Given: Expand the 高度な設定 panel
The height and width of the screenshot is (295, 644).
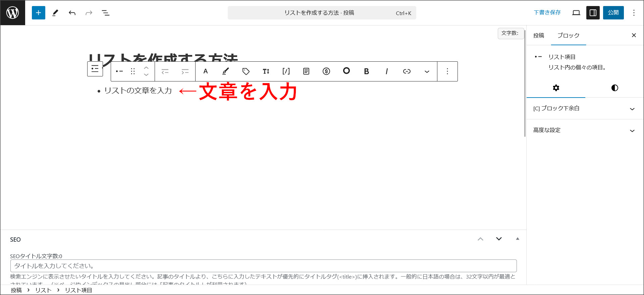Looking at the screenshot, I should [585, 130].
